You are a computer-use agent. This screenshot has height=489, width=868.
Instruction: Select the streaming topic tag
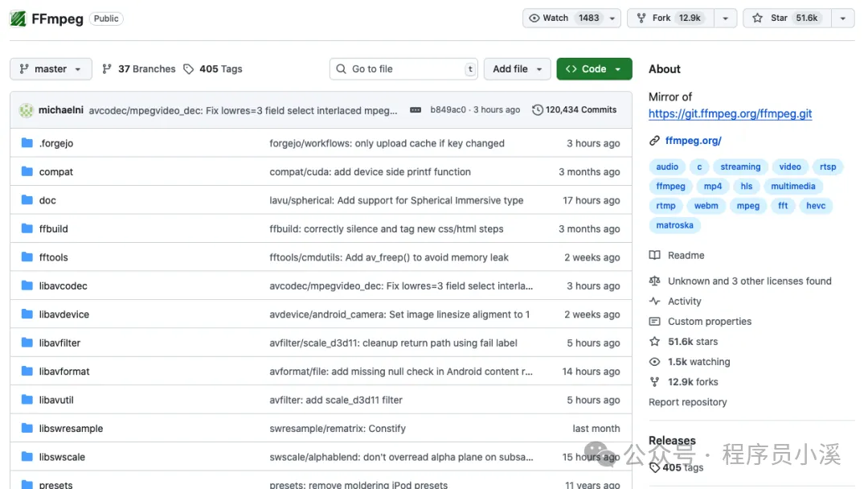tap(740, 166)
